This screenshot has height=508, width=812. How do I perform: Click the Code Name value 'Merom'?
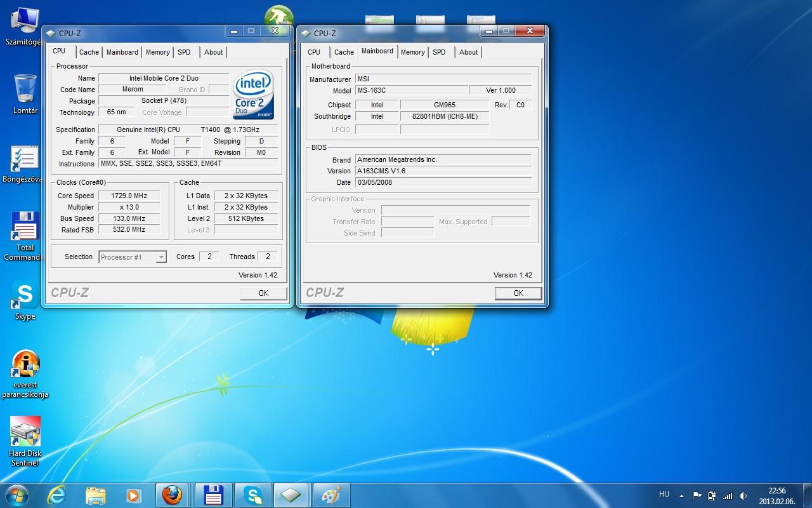[133, 90]
